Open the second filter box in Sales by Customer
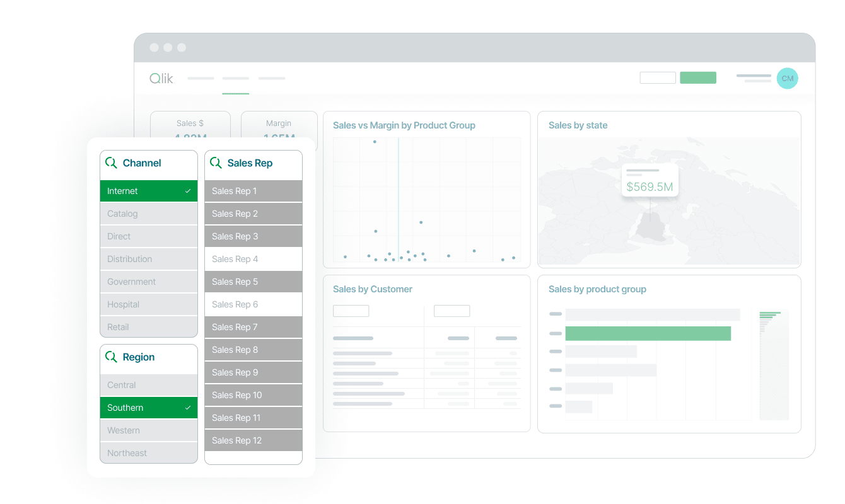Screen dimensions: 845x504 (452, 311)
